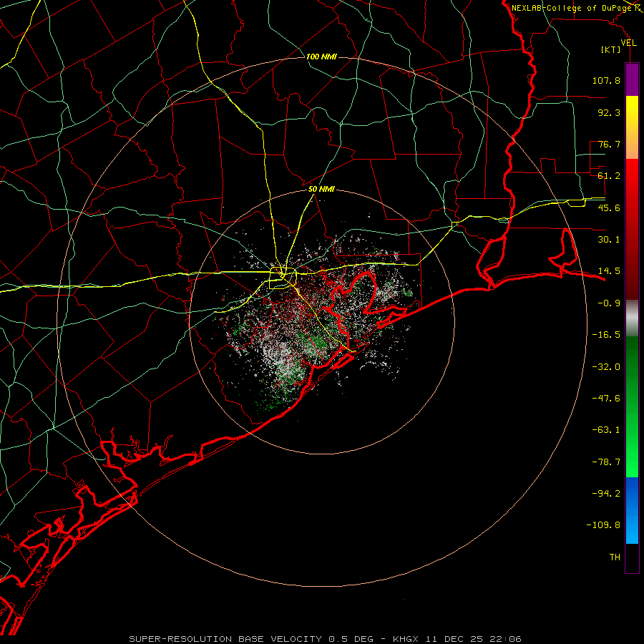Click the purple segment of the color bar
The height and width of the screenshot is (644, 644).
click(x=632, y=79)
